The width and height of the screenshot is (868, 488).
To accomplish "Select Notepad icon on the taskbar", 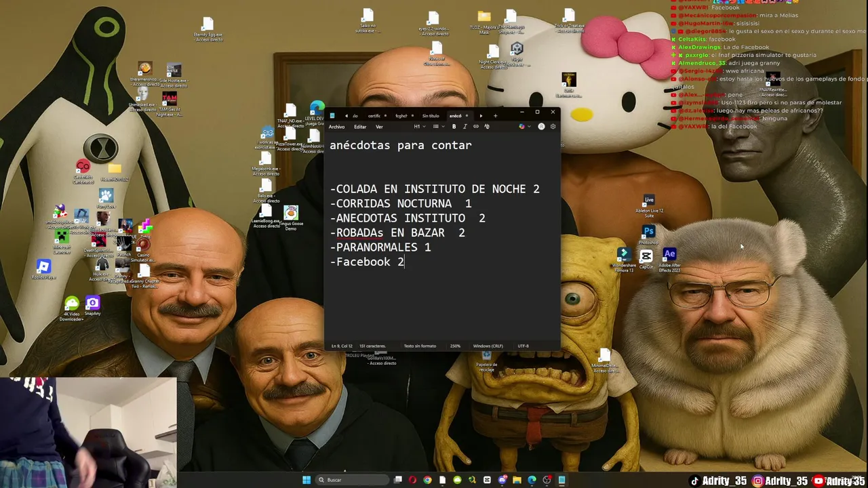I will 561,480.
